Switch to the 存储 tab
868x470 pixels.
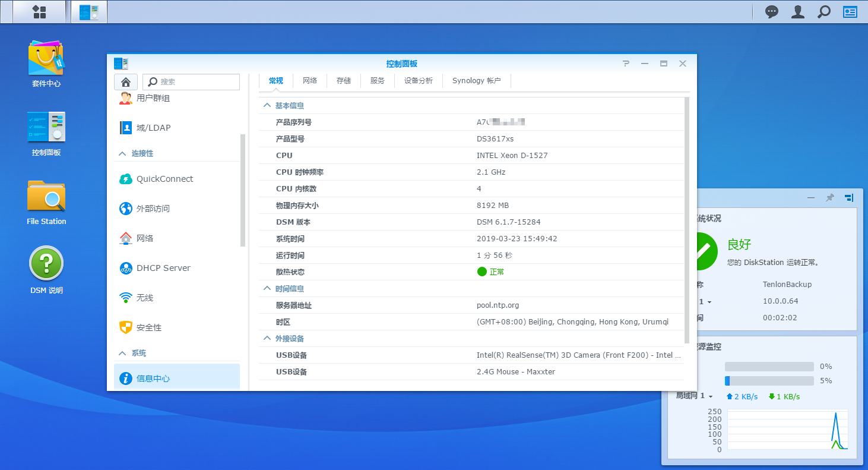tap(344, 81)
